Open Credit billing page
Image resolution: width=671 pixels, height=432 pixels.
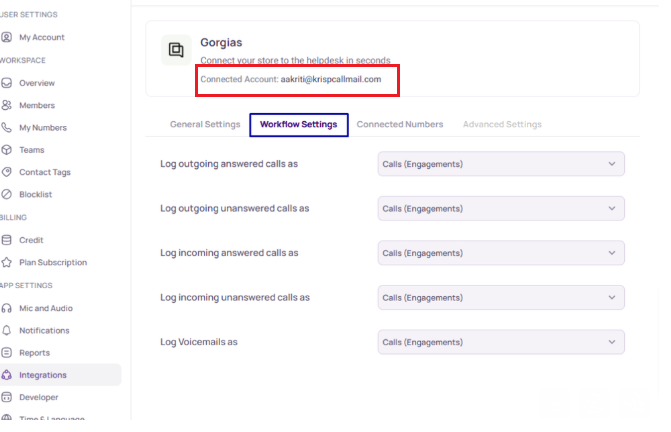click(31, 240)
